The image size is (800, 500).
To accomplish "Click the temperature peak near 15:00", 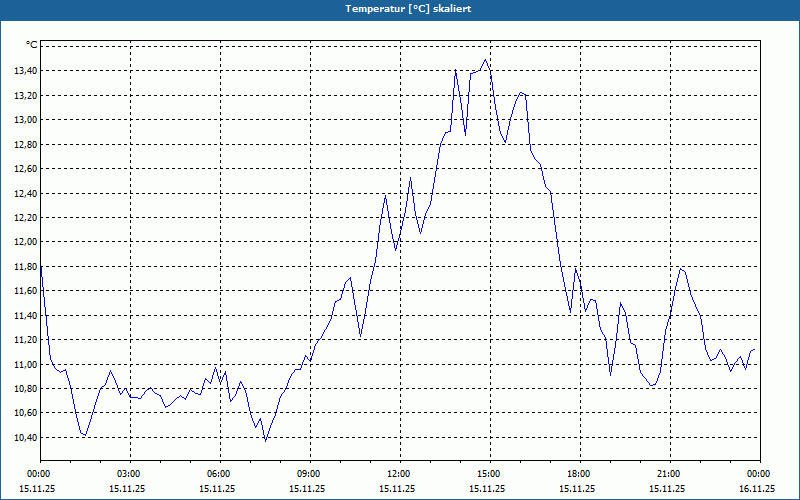I will tap(485, 60).
